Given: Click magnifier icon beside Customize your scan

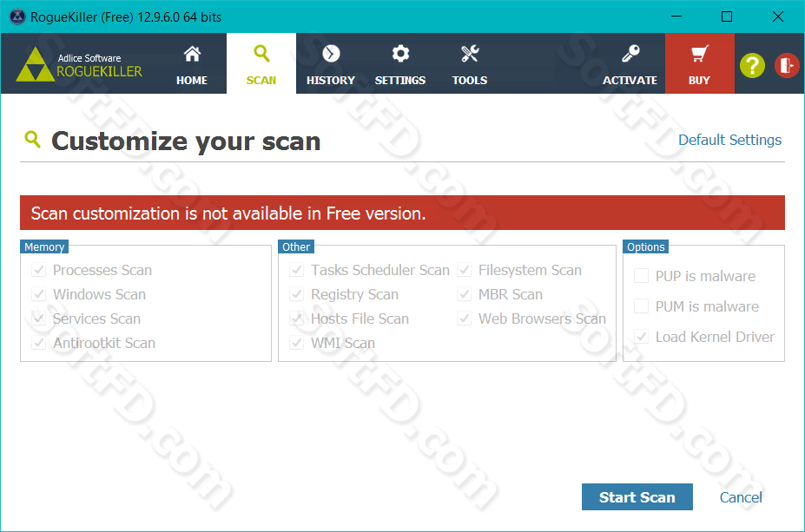Looking at the screenshot, I should click(x=32, y=139).
